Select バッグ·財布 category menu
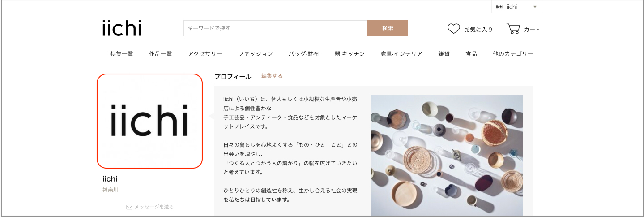This screenshot has width=644, height=217. [x=304, y=54]
